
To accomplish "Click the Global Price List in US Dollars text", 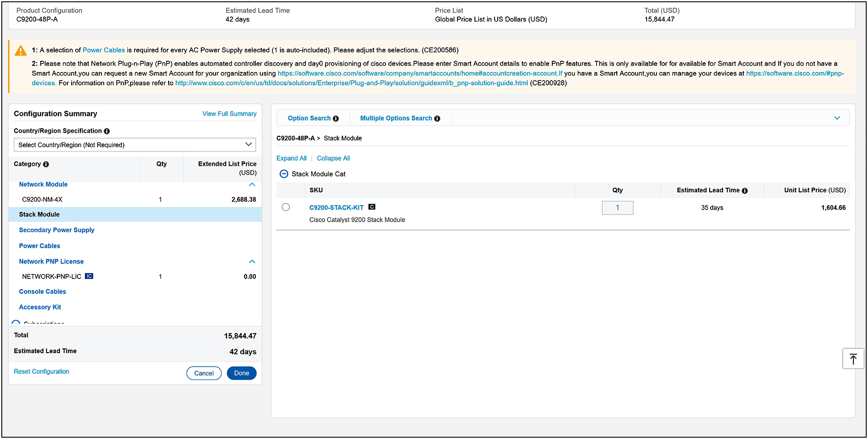I will point(491,19).
